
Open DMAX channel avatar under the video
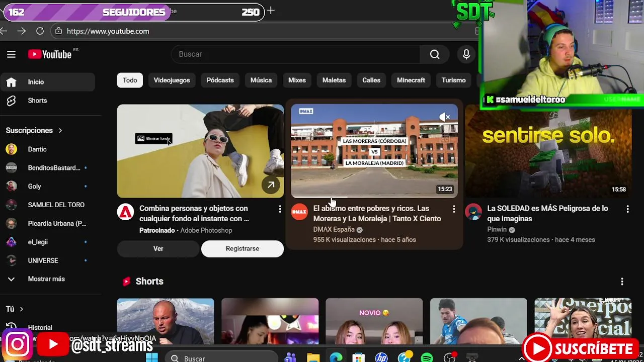point(299,212)
